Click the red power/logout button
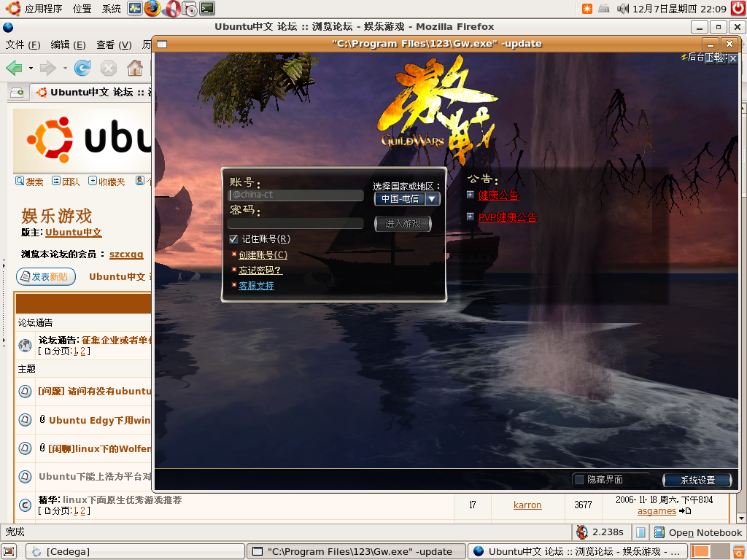This screenshot has width=747, height=560. [x=738, y=8]
